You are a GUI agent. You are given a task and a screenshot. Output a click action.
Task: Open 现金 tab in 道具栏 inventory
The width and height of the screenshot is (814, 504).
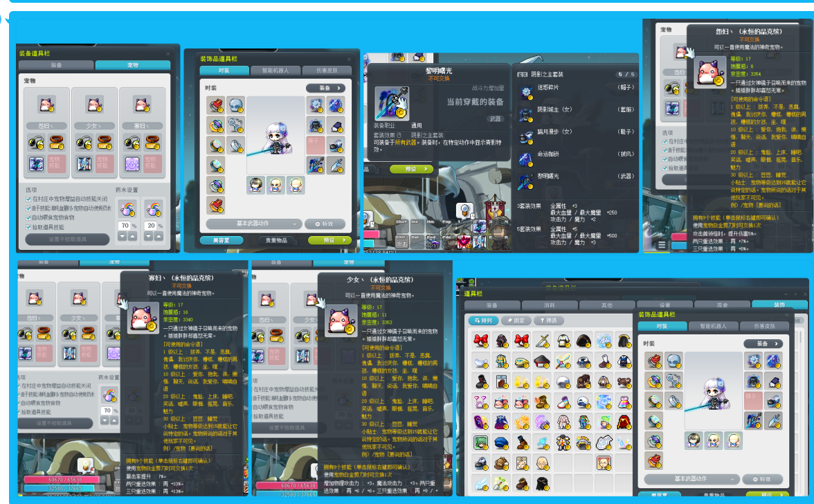pos(722,305)
